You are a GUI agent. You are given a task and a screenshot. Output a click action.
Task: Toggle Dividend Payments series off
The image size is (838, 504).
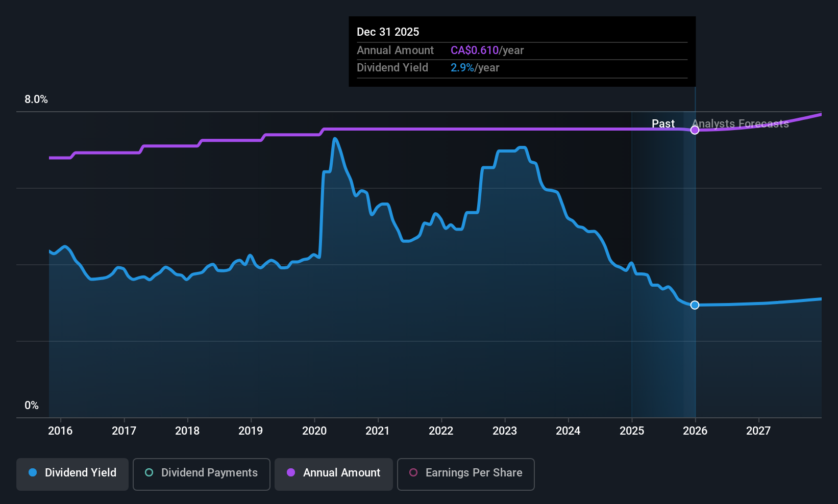(x=201, y=473)
